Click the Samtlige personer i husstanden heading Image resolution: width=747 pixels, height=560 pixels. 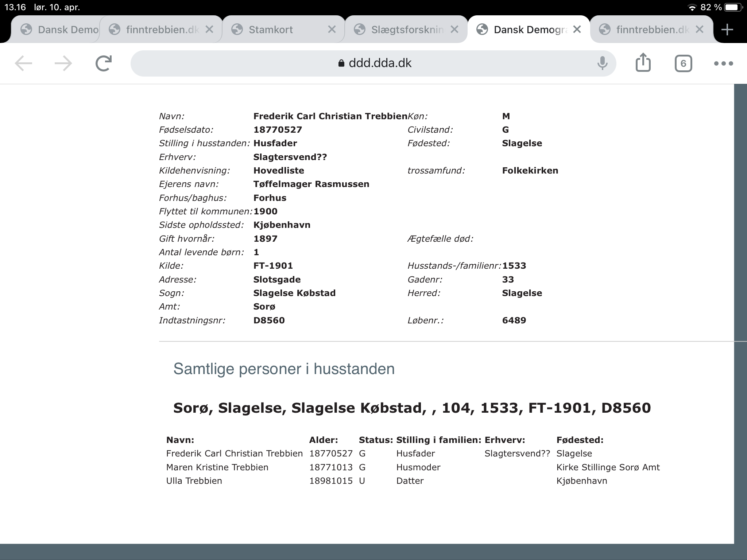tap(284, 369)
